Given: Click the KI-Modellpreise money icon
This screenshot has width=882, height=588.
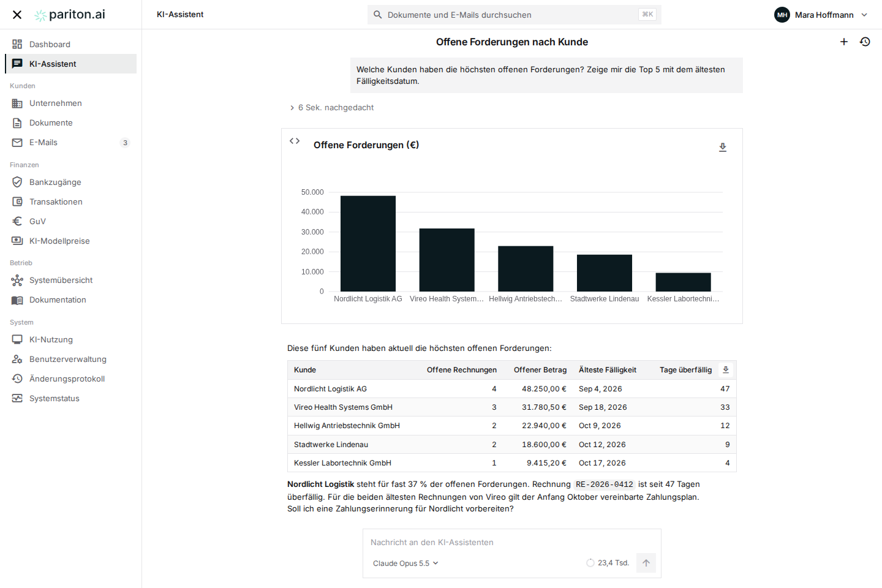Looking at the screenshot, I should (17, 241).
